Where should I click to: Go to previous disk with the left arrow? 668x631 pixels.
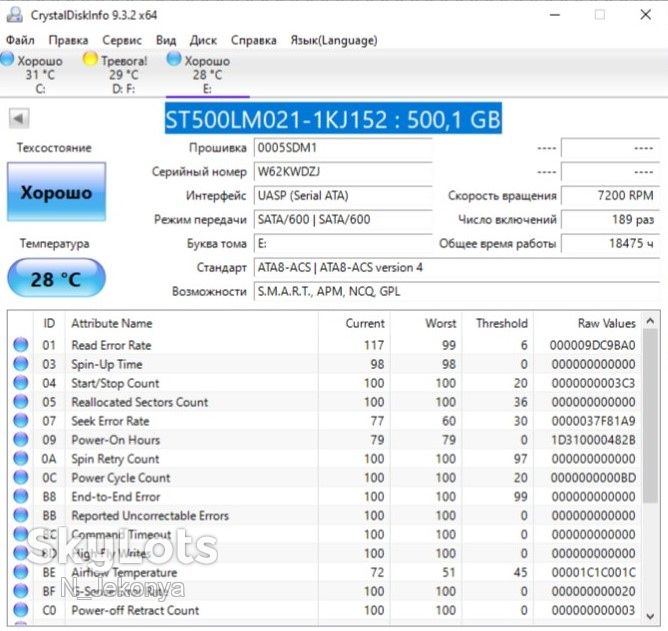[19, 118]
